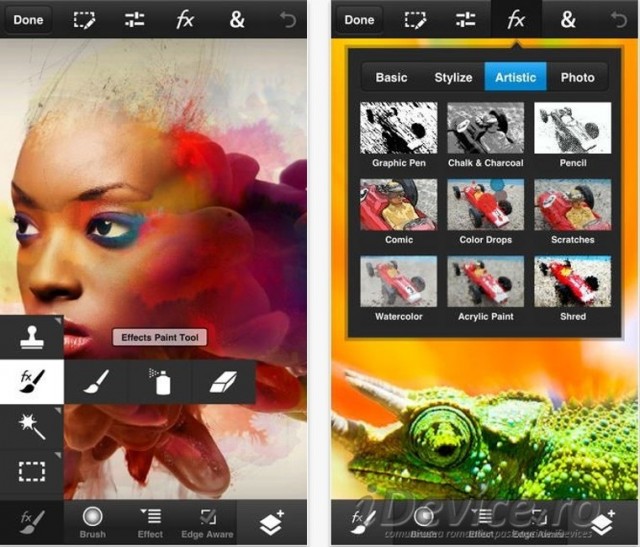Pick the Eraser tool
The width and height of the screenshot is (640, 547).
[x=223, y=382]
